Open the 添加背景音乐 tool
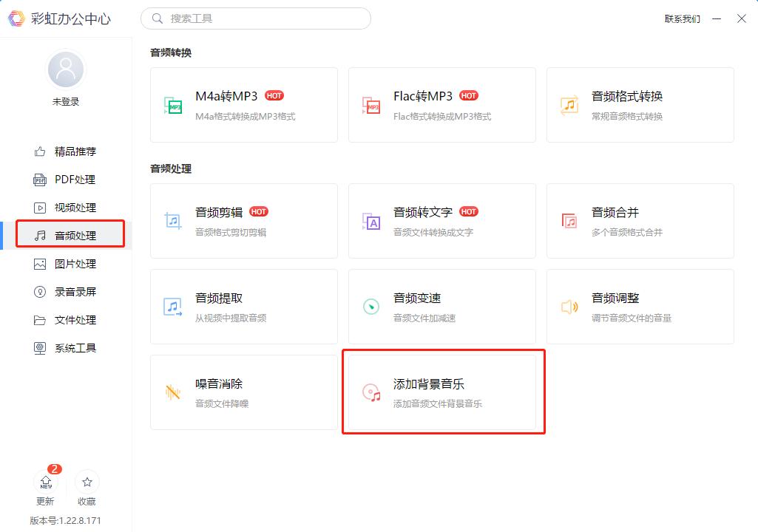The height and width of the screenshot is (532, 758). pyautogui.click(x=441, y=392)
